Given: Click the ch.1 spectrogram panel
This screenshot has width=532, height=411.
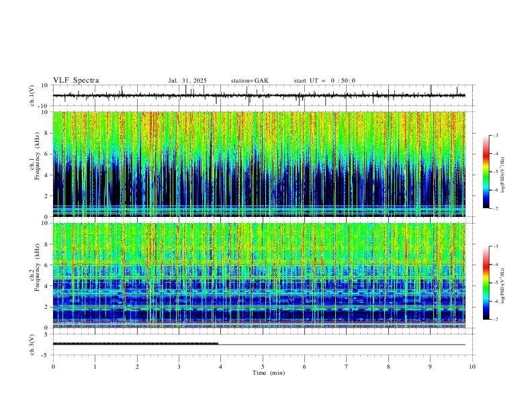Looking at the screenshot, I should click(x=259, y=164).
